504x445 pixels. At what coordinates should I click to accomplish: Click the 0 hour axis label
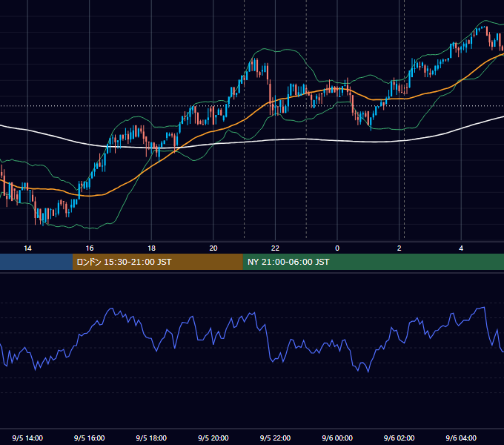[337, 248]
